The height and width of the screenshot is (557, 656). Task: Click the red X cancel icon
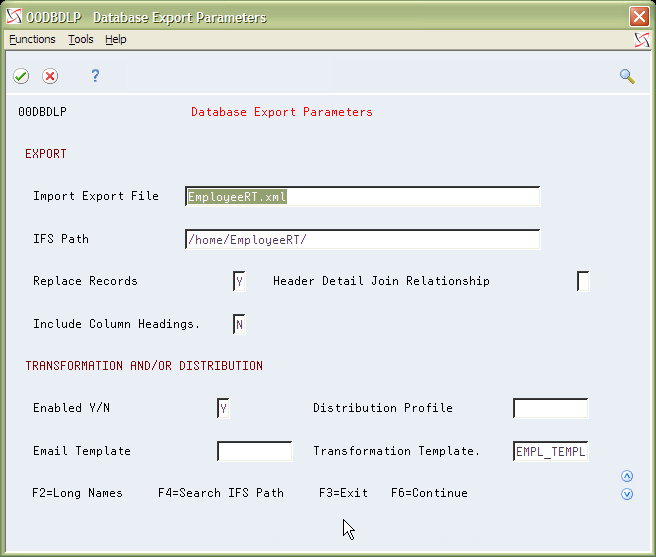(x=50, y=76)
